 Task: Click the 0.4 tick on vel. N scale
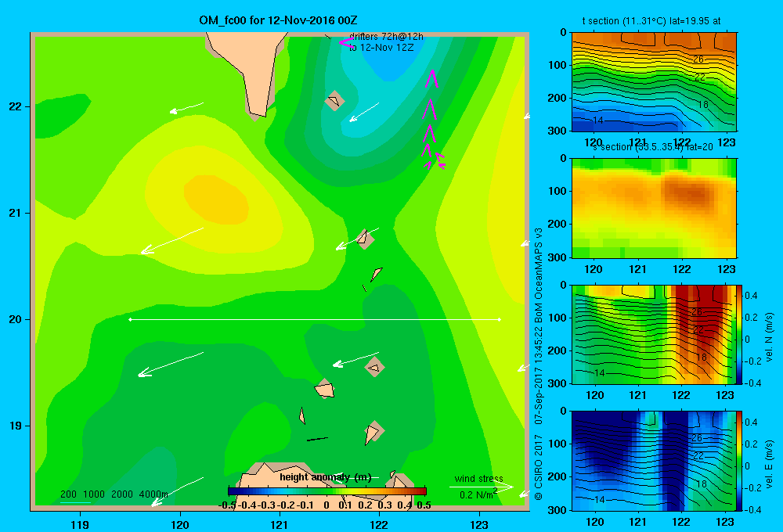tap(751, 296)
